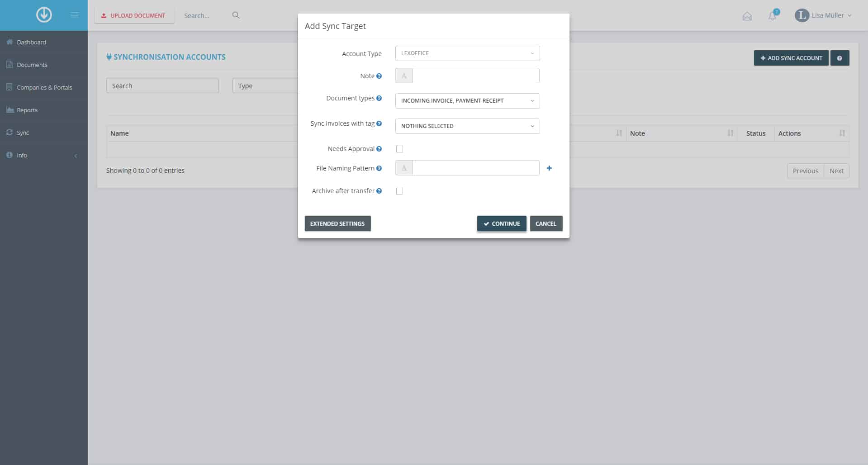Expand the Info sidebar submenu
Screen dimensions: 868x465
pyautogui.click(x=44, y=155)
